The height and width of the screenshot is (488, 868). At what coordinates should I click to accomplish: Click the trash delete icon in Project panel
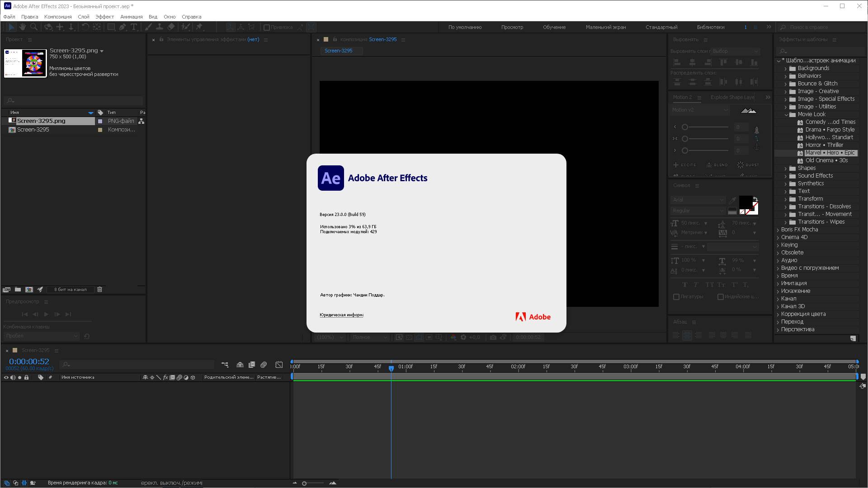point(100,289)
